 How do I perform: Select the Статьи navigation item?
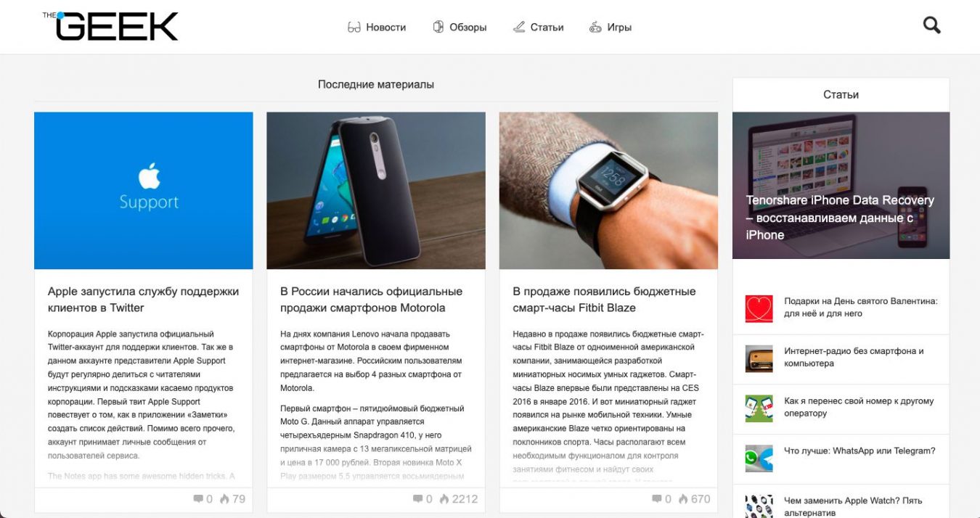(x=547, y=28)
